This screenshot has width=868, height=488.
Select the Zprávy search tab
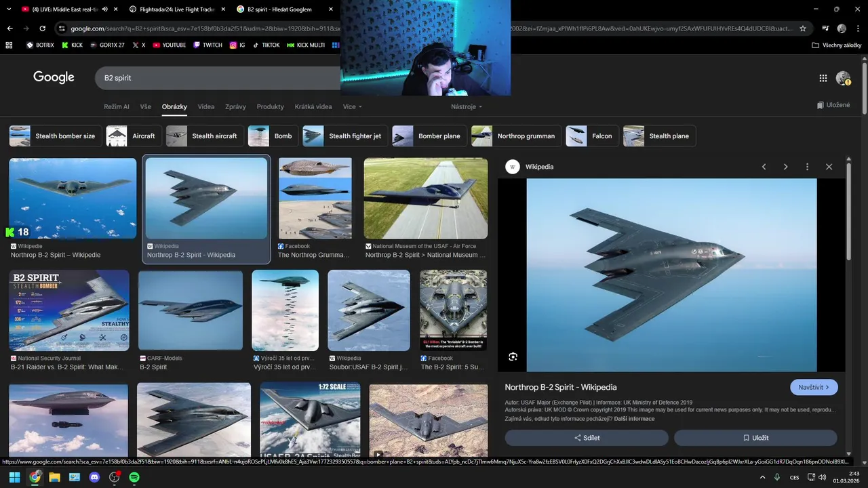[x=235, y=107]
